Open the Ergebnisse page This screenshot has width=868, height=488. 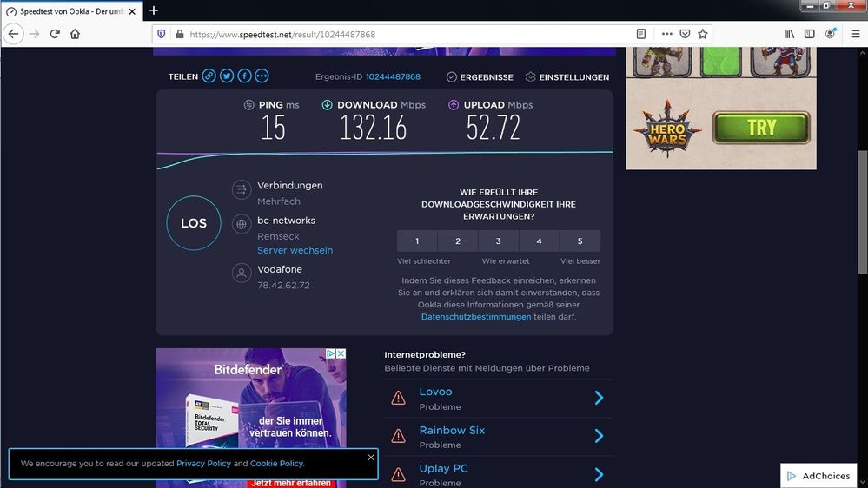coord(480,77)
